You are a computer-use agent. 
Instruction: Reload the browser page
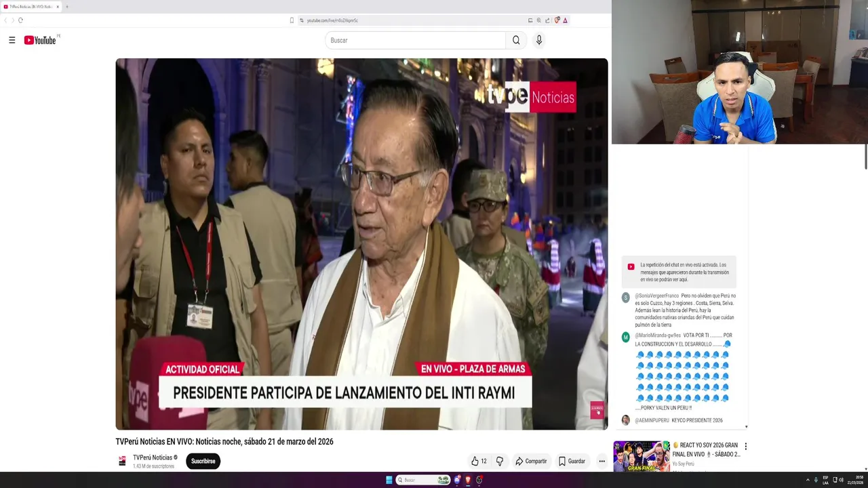point(20,20)
